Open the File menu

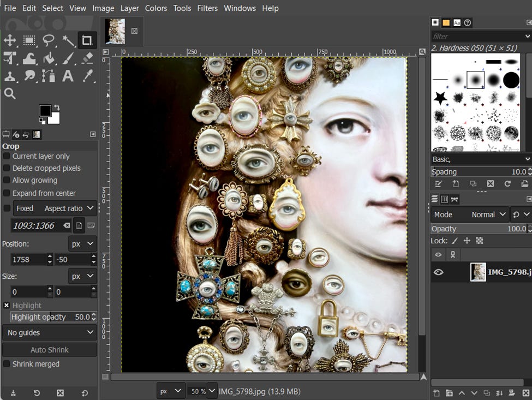click(x=10, y=8)
